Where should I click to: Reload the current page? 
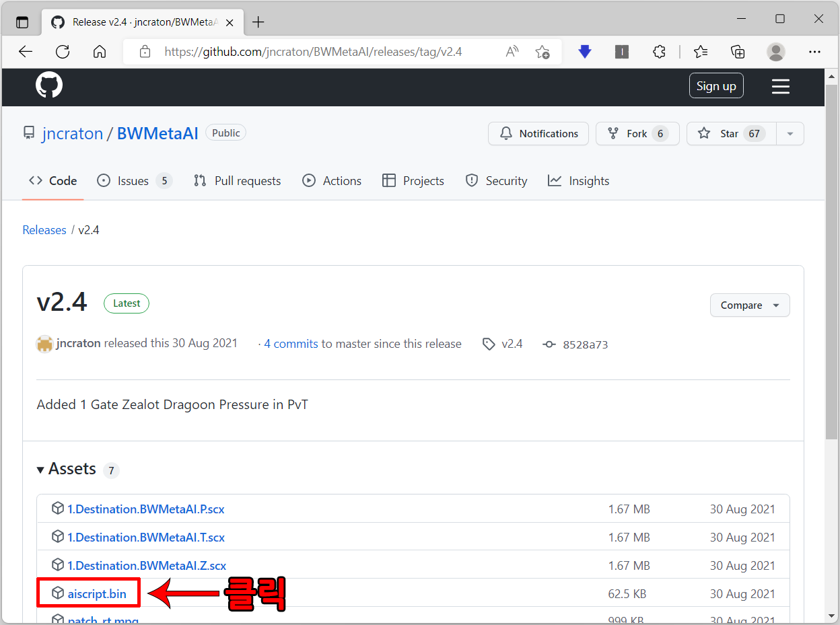pyautogui.click(x=63, y=52)
